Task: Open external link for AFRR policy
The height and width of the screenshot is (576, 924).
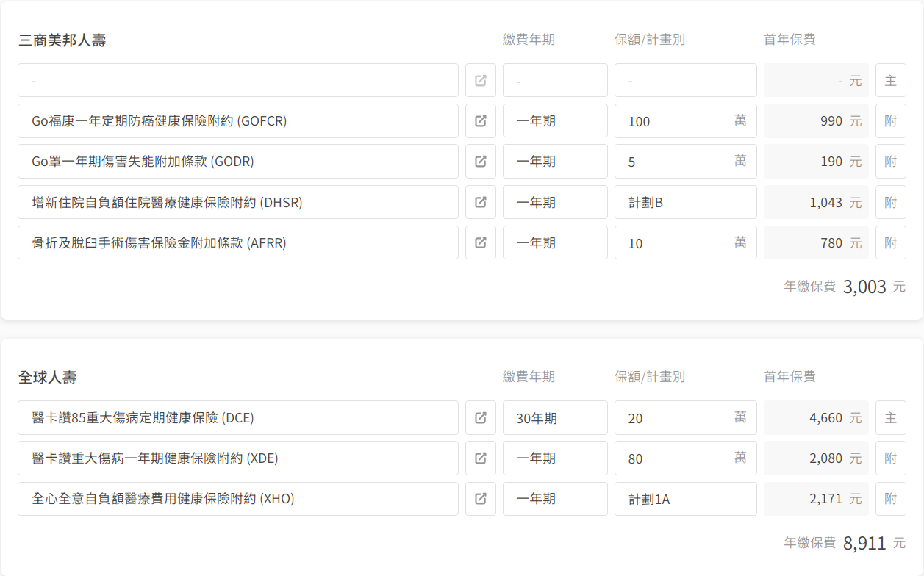Action: pyautogui.click(x=481, y=242)
